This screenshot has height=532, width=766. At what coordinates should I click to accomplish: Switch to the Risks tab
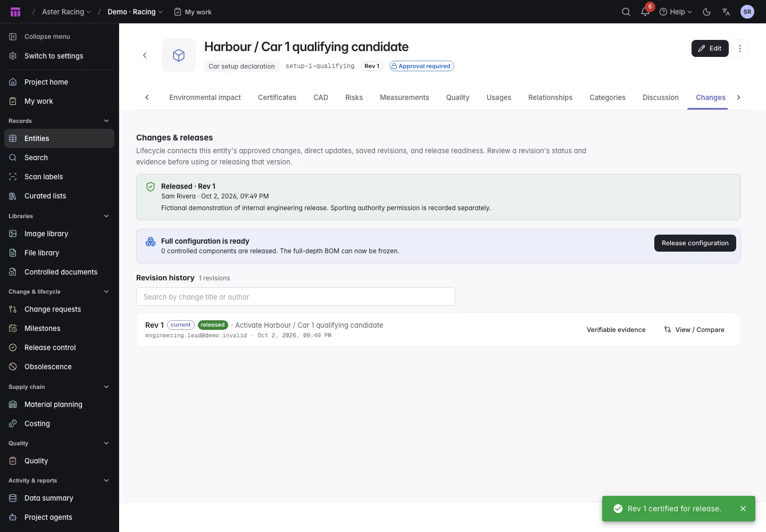(x=354, y=97)
